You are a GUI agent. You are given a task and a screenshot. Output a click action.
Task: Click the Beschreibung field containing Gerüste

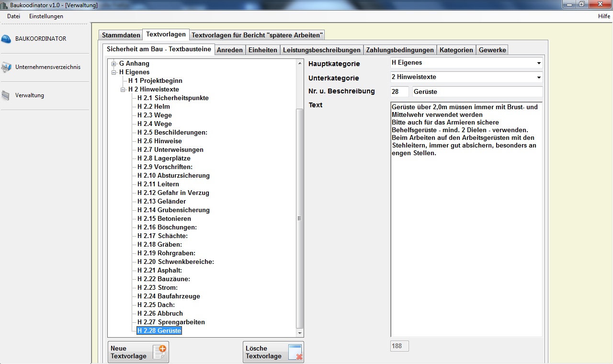[477, 91]
